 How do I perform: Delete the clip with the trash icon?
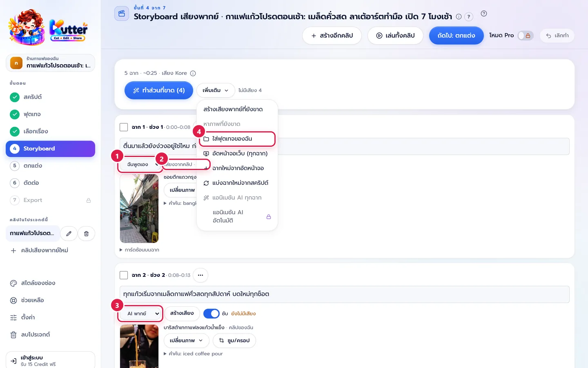(x=86, y=233)
